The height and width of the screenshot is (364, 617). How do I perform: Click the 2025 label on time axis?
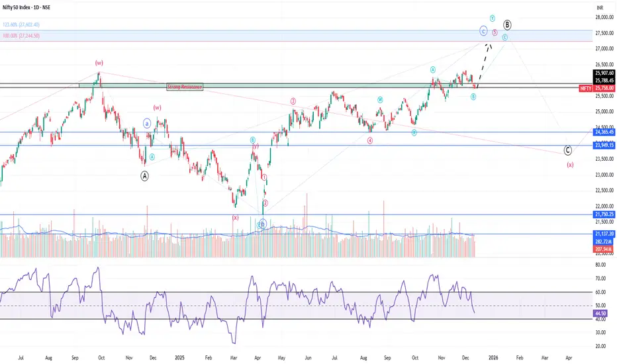pos(179,357)
